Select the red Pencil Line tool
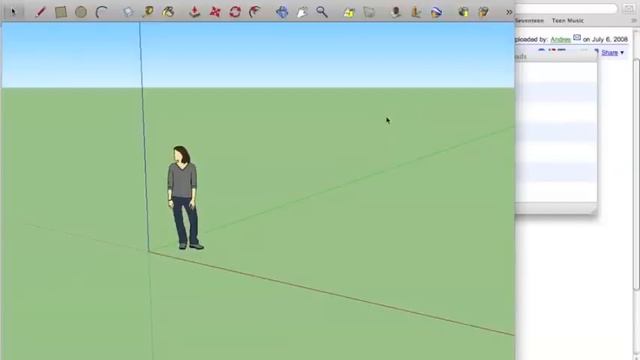Viewport: 640px width, 360px height. [x=40, y=12]
